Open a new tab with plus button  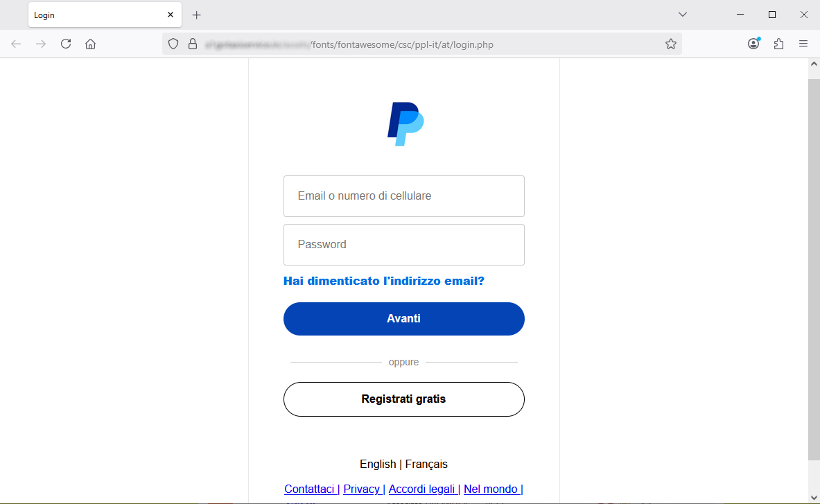tap(197, 15)
